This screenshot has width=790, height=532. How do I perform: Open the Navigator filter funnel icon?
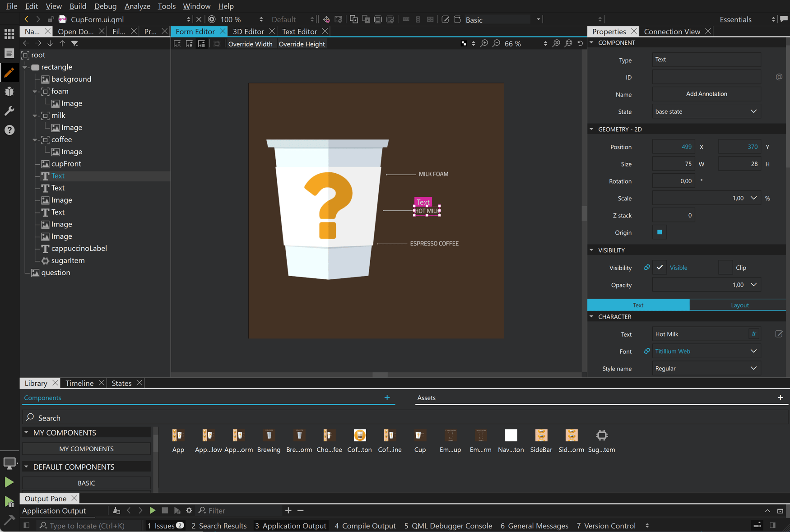point(75,43)
